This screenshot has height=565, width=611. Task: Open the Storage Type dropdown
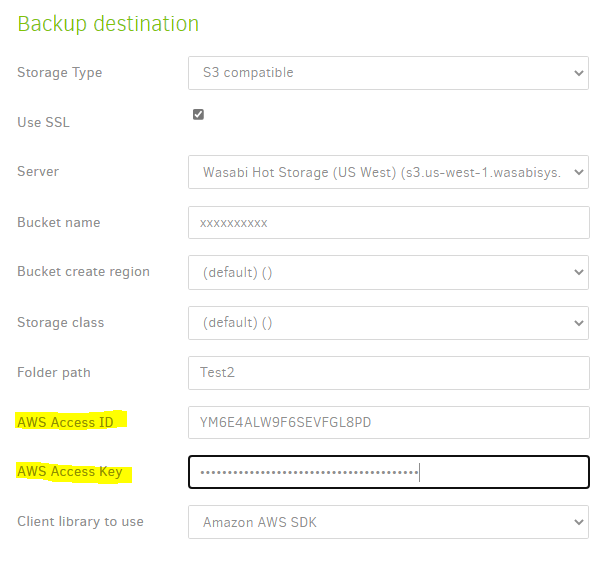click(388, 72)
